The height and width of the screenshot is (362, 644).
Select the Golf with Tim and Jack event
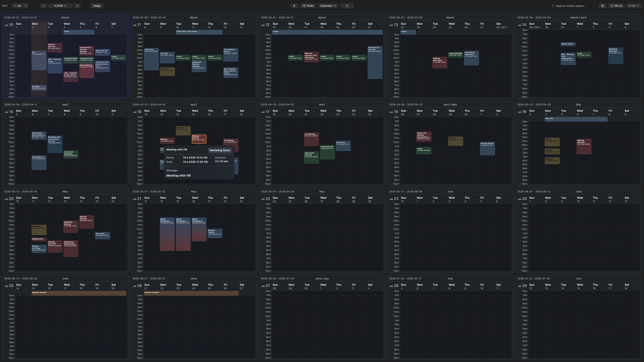point(375,62)
